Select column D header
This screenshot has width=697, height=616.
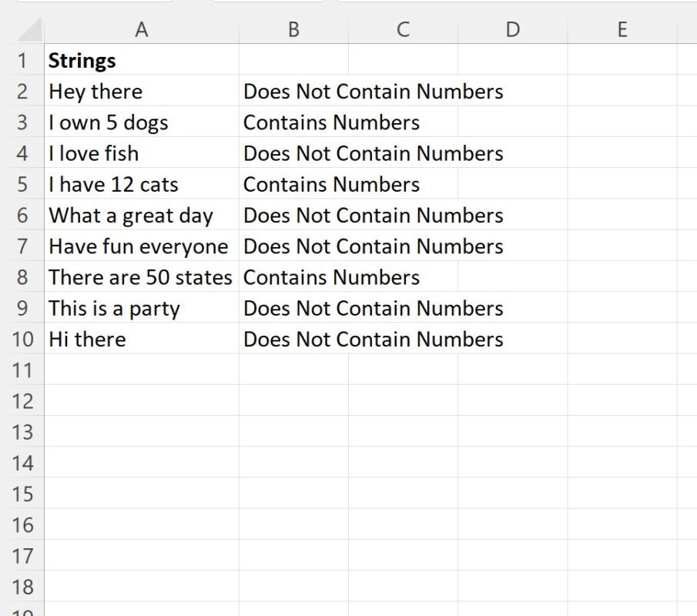[x=512, y=30]
